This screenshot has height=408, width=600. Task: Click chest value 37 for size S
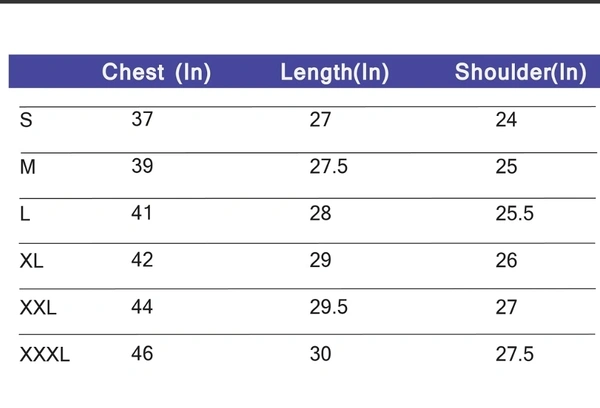(x=142, y=120)
